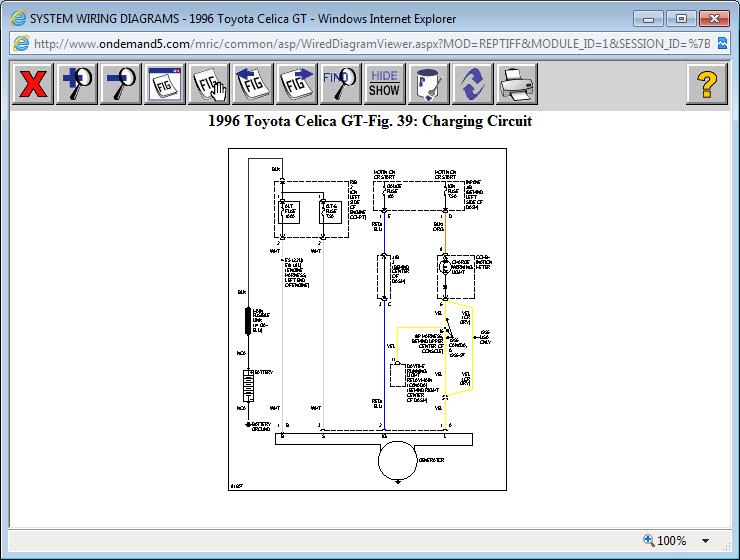Select the figure hand pan tool
740x560 pixels.
point(209,84)
